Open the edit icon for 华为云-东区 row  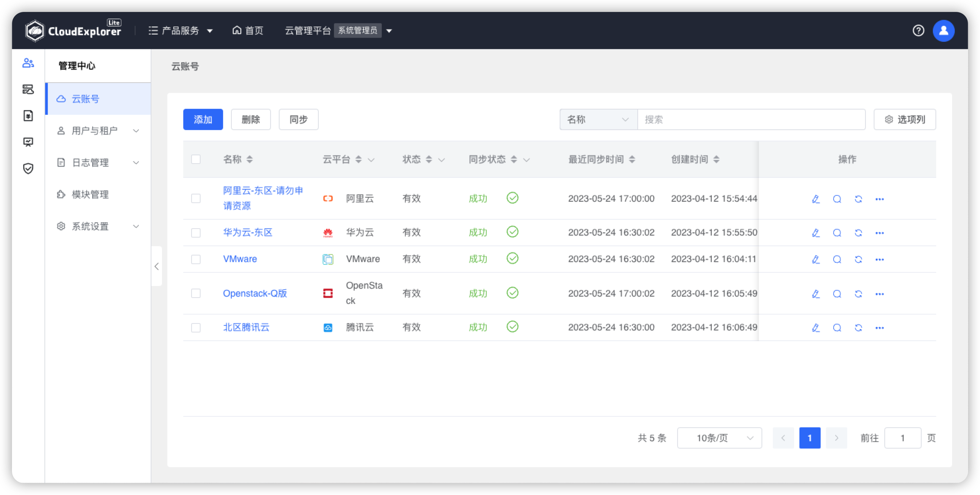point(816,232)
